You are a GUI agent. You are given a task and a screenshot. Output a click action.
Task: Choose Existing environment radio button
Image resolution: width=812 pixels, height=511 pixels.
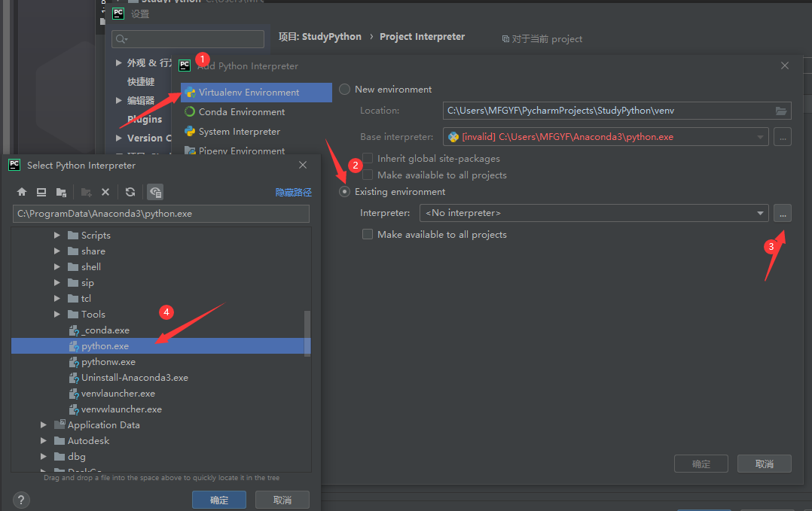tap(344, 191)
